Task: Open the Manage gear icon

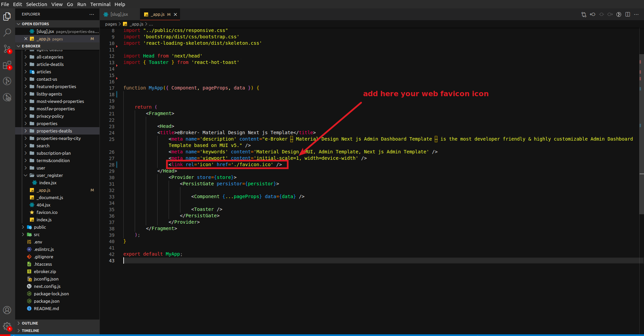Action: coord(7,326)
